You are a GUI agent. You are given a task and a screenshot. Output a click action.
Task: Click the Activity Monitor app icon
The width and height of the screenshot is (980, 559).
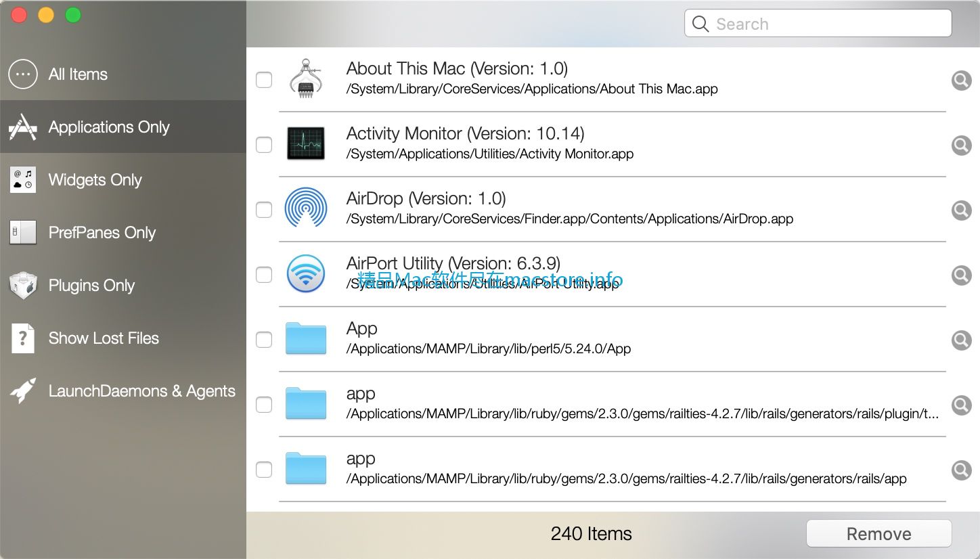click(x=306, y=143)
